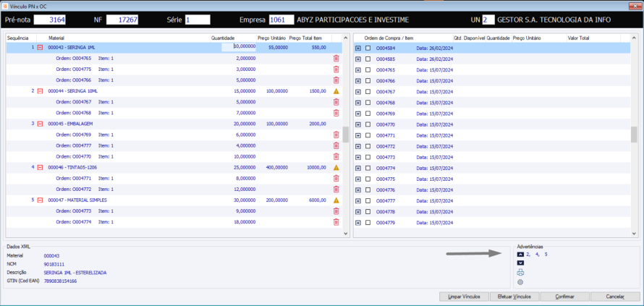This screenshot has width=644, height=306.
Task: Check the O004765 order in the purchase order list
Action: point(368,70)
